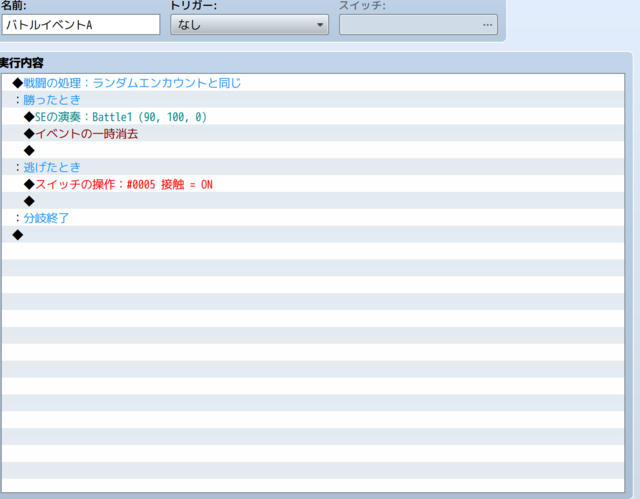
Task: Click the dropdown arrow of the trigger box
Action: pos(320,25)
